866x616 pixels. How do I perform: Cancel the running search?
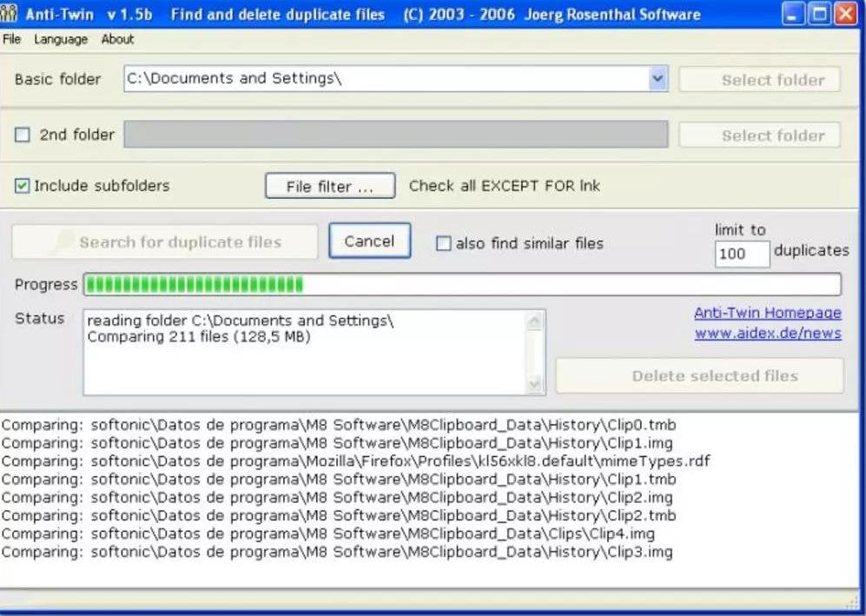point(369,241)
